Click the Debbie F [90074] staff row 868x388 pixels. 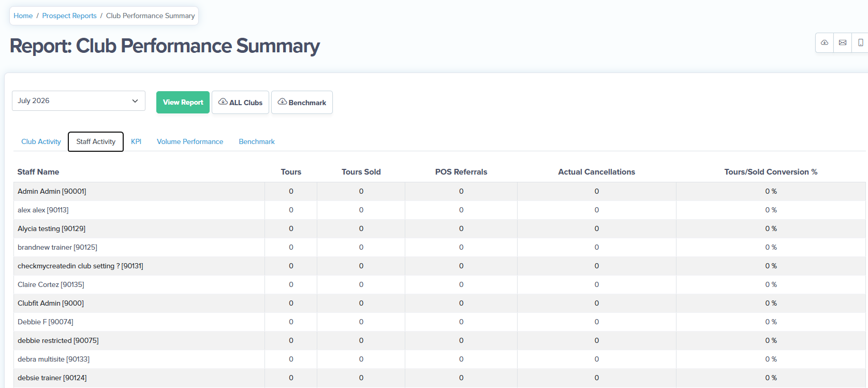tap(439, 322)
